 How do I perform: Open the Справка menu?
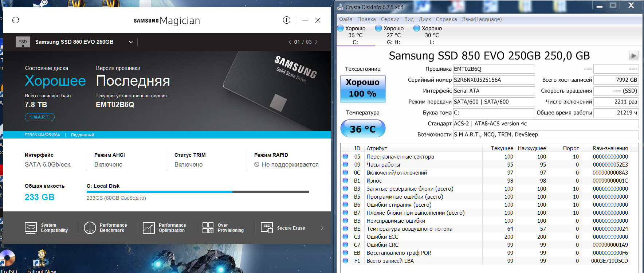click(447, 19)
